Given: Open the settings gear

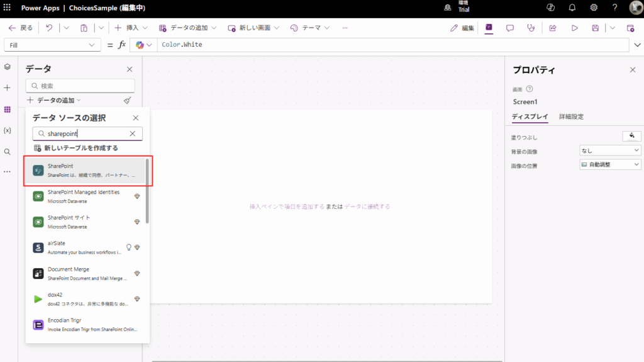Looking at the screenshot, I should click(x=594, y=8).
